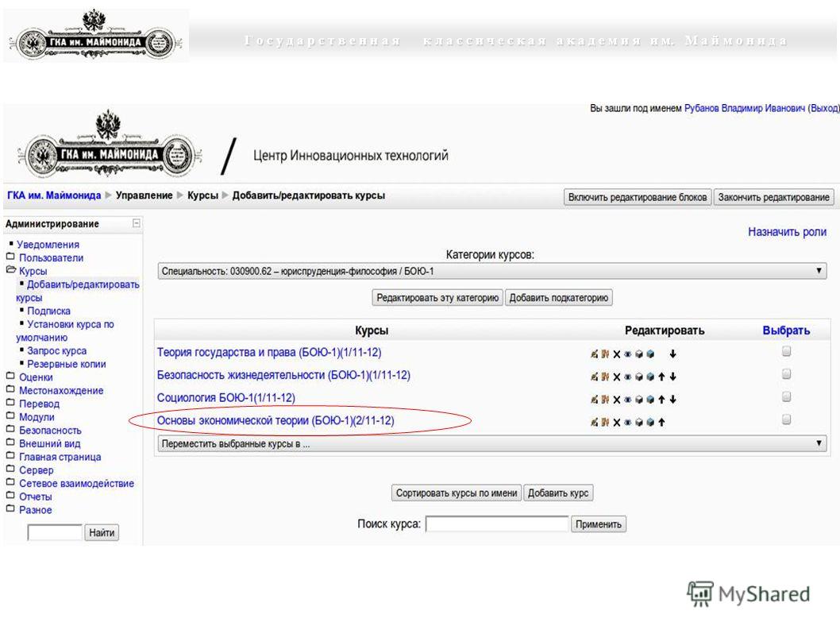Assign roles icon for Социология БОЮ-1
840x630 pixels.
tap(605, 400)
